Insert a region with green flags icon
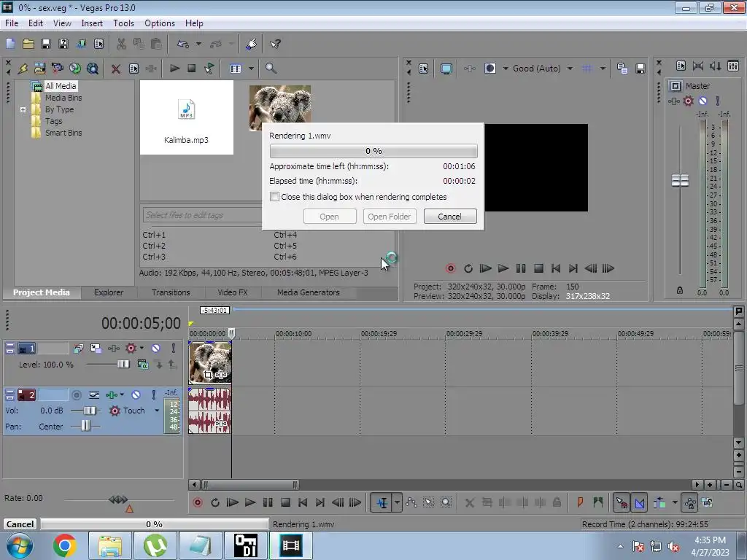 click(598, 502)
